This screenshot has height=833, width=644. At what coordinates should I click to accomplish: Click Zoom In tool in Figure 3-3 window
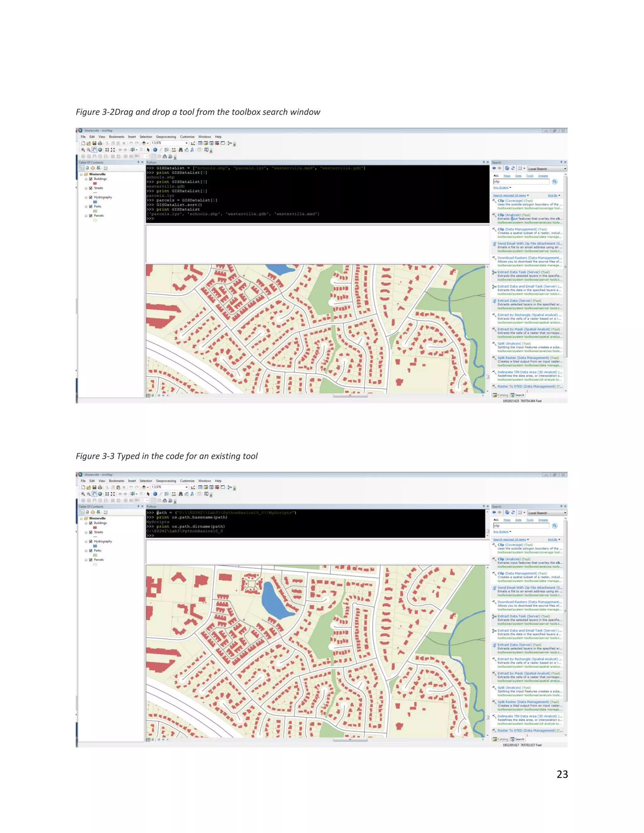83,494
